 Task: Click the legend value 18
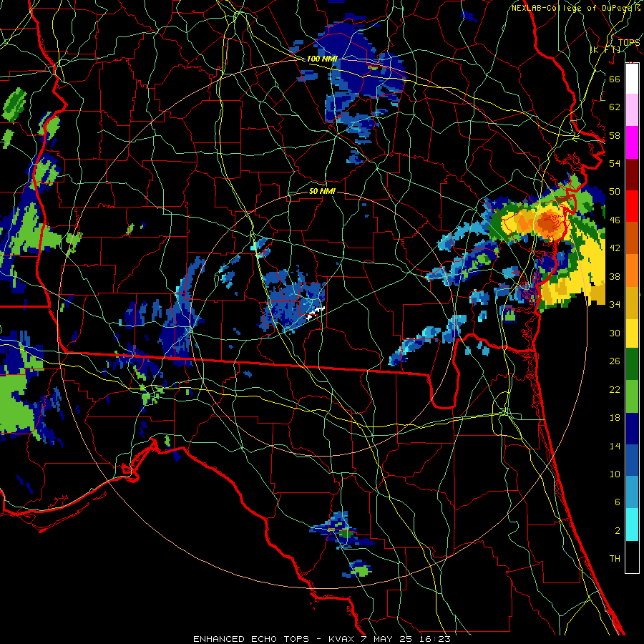pos(615,418)
